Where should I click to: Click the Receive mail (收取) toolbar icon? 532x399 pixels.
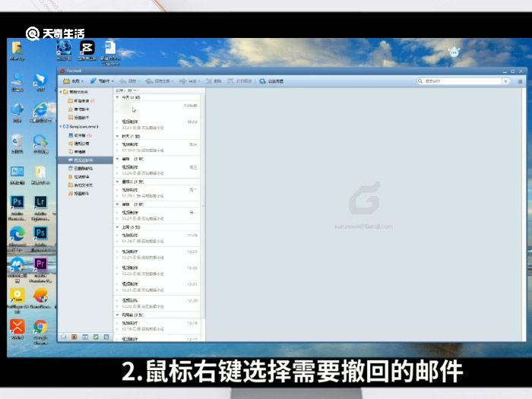pos(67,81)
